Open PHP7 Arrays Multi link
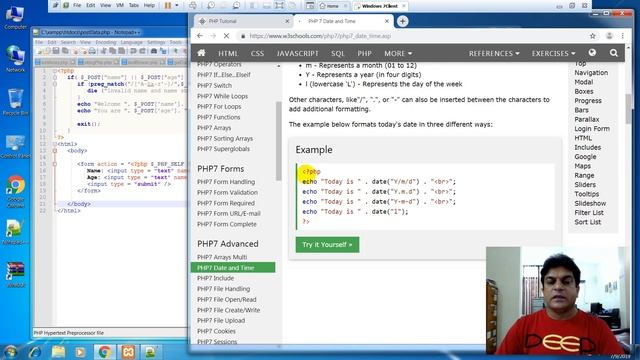The height and width of the screenshot is (360, 640). pos(222,257)
